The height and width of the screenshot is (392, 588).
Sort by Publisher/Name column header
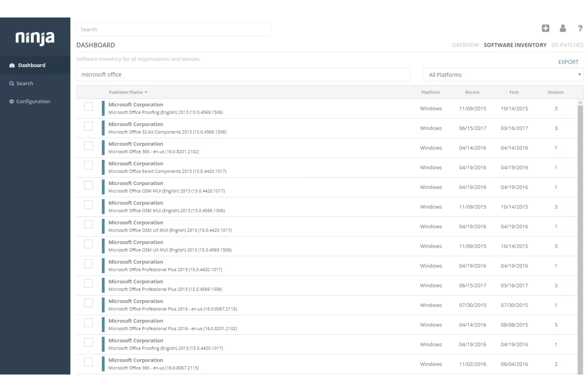[128, 92]
